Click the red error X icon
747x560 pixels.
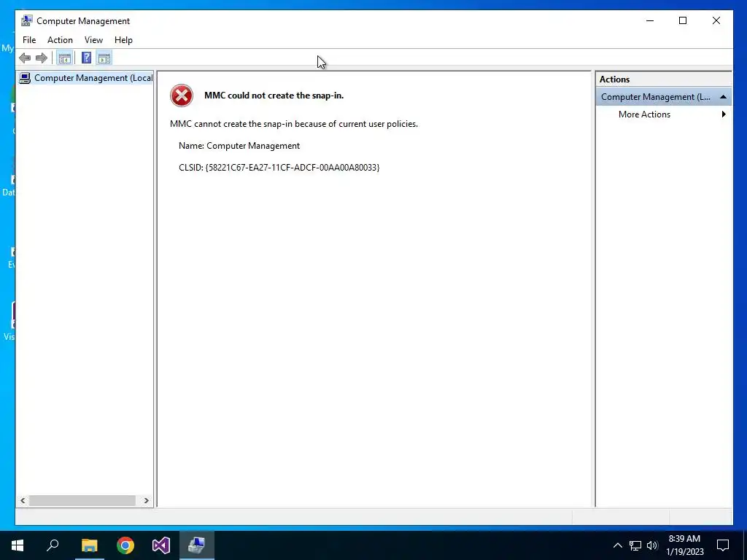pyautogui.click(x=182, y=96)
